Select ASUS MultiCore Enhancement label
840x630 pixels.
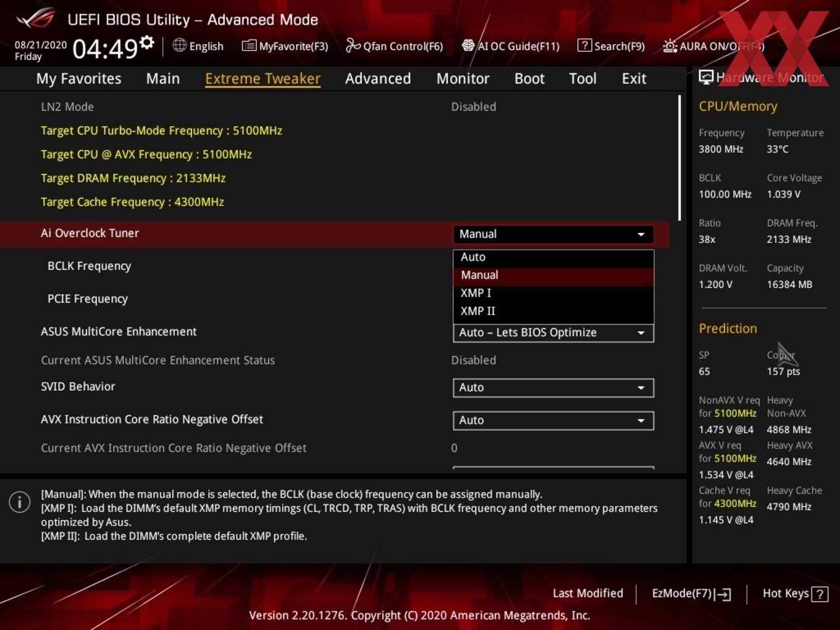pyautogui.click(x=119, y=332)
